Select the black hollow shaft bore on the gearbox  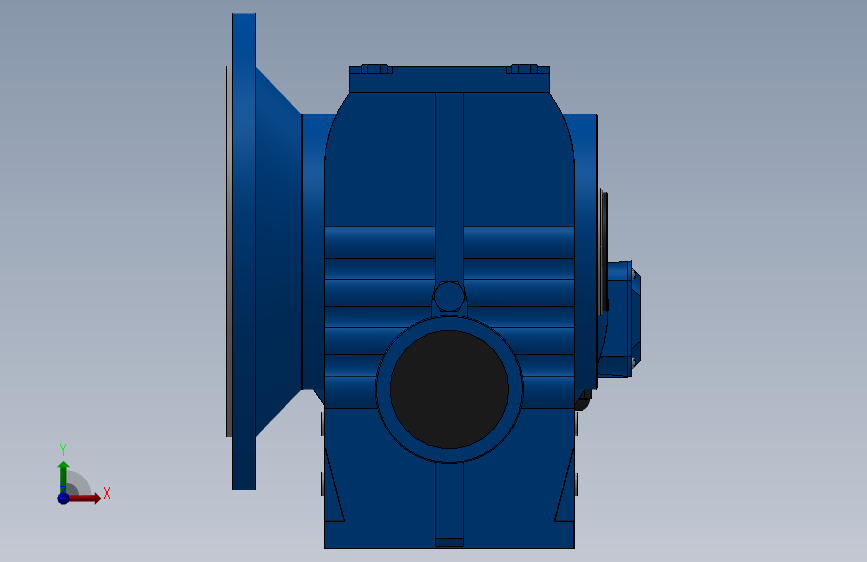(449, 389)
